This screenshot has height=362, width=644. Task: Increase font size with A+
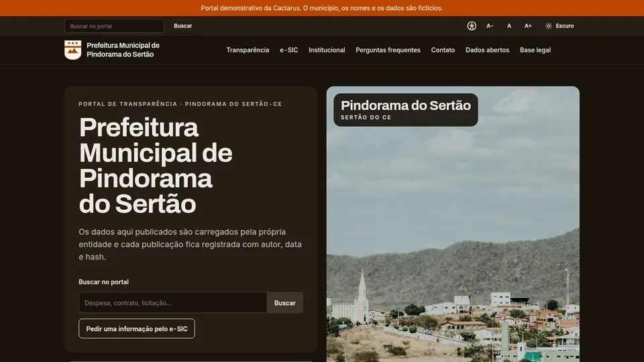coord(528,26)
